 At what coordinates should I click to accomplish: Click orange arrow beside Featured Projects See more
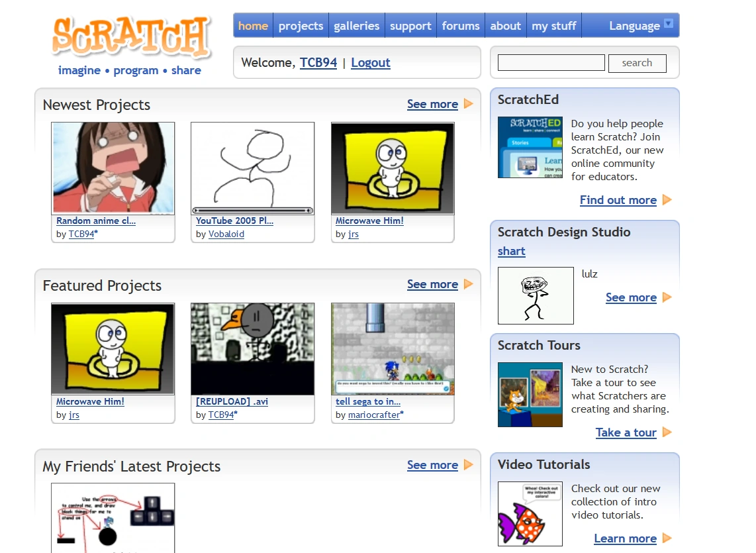[x=468, y=284]
